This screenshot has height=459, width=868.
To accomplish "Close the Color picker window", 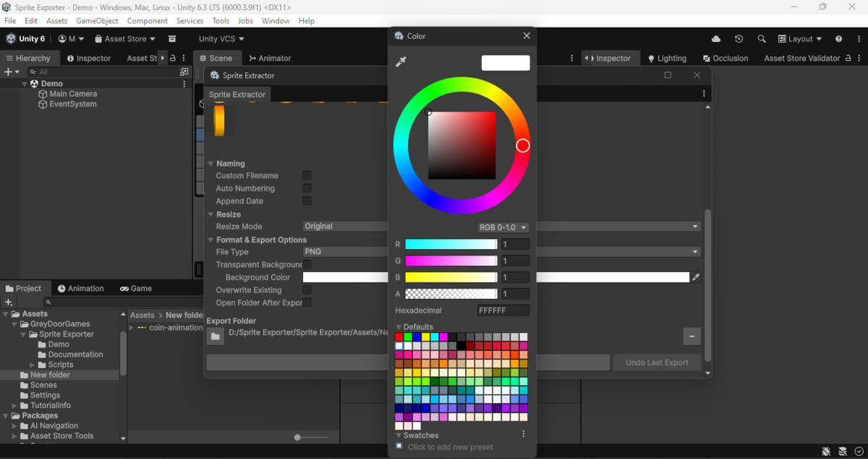I will click(527, 35).
